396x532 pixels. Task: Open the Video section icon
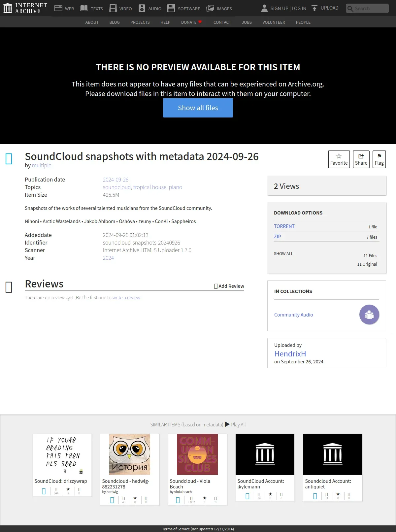click(113, 8)
